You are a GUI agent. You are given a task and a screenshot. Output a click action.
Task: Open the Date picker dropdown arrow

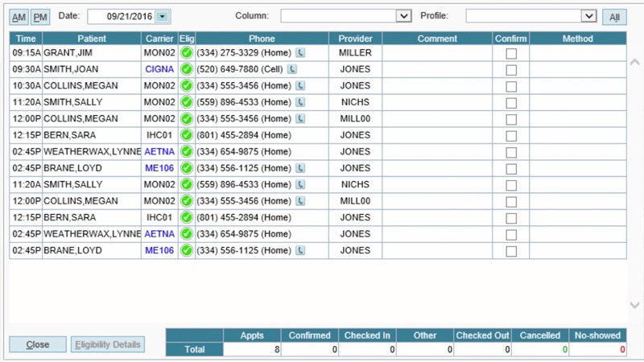tap(163, 16)
